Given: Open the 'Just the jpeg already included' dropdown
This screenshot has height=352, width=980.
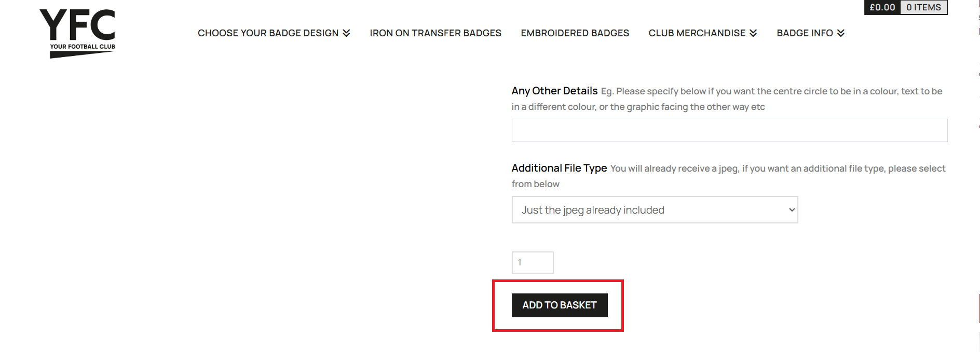Looking at the screenshot, I should (x=654, y=210).
